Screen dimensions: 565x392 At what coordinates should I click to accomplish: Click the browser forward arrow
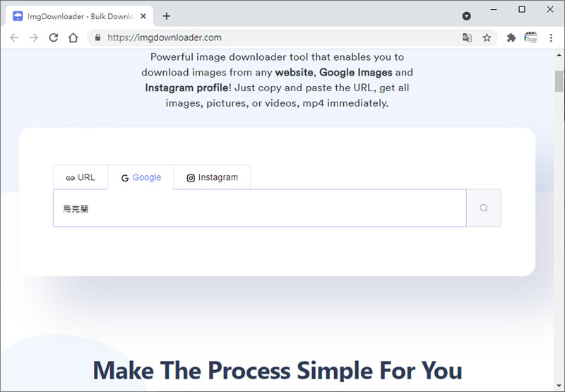coord(34,37)
